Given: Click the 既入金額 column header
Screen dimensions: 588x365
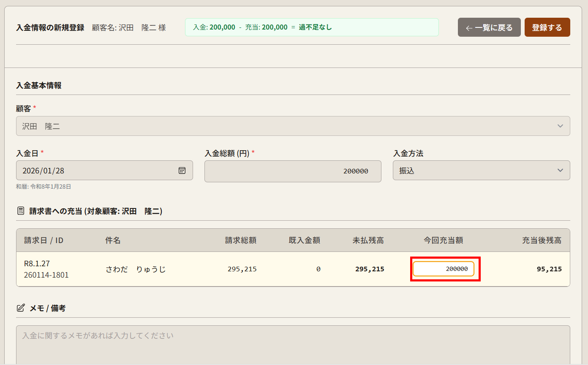Looking at the screenshot, I should click(304, 241).
